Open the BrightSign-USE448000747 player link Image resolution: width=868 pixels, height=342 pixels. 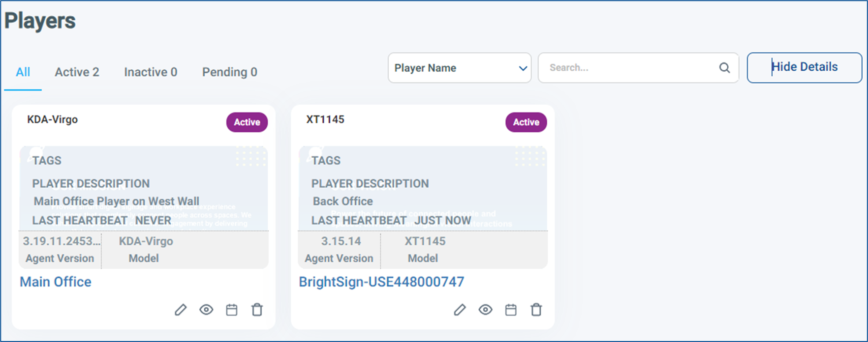381,282
